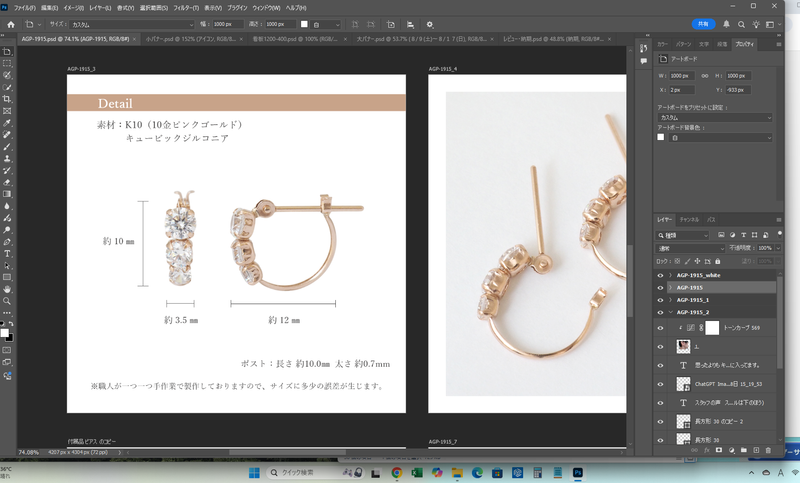Hide the ChatGPT Image smart object layer
The height and width of the screenshot is (483, 800).
pos(660,384)
